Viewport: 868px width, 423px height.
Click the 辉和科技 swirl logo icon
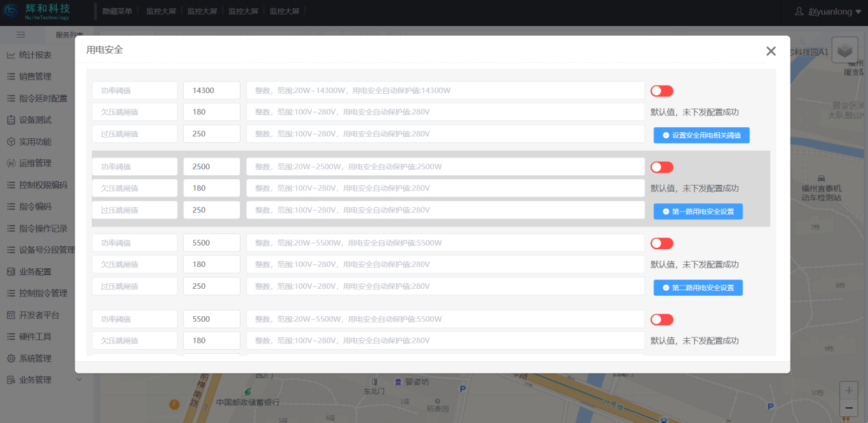12,12
